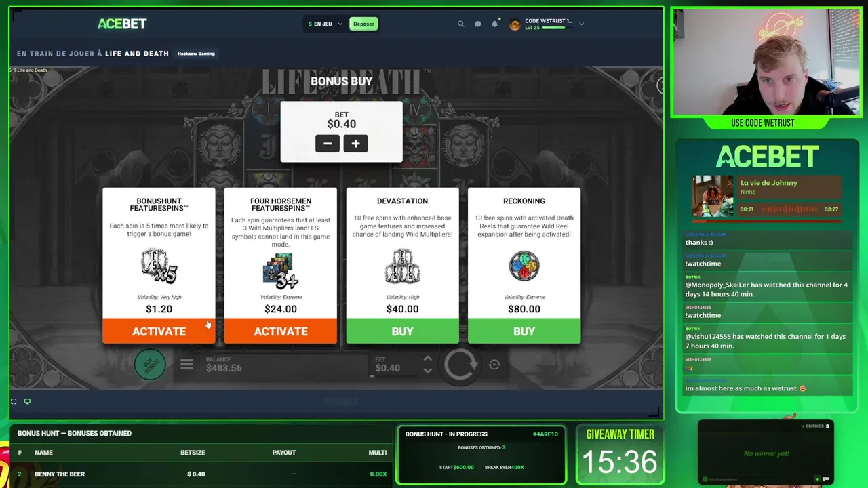Lower bet using down arrow in game bar
Image resolution: width=868 pixels, height=488 pixels.
(427, 370)
